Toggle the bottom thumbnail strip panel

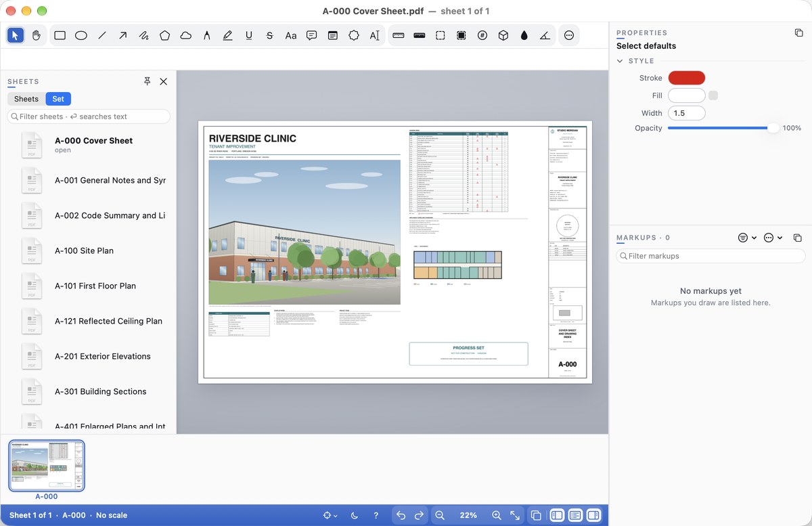coord(575,515)
